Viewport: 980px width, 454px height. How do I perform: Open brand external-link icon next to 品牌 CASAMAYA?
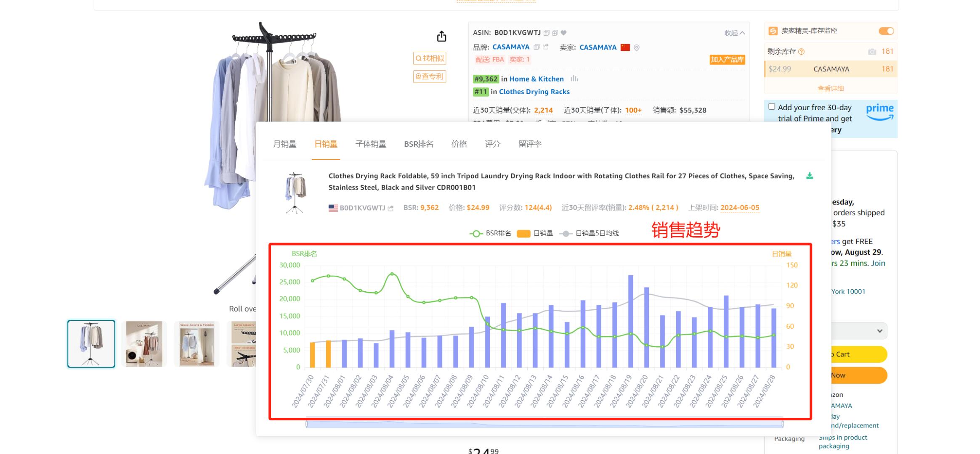click(546, 47)
